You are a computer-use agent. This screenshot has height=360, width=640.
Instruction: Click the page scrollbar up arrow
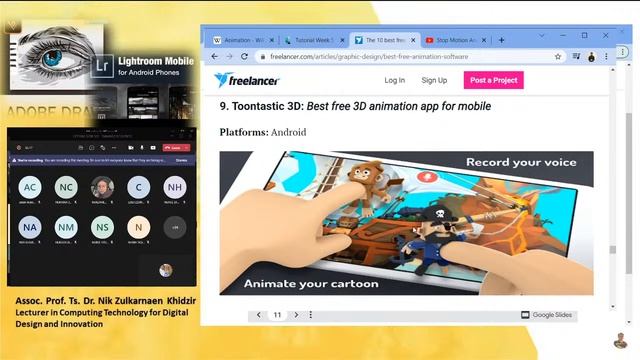point(613,70)
